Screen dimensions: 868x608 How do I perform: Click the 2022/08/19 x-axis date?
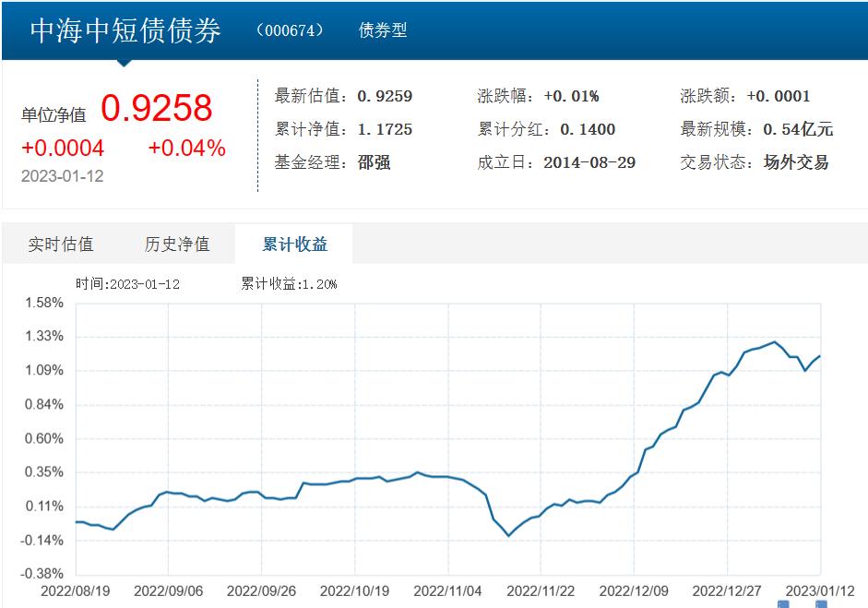click(x=76, y=590)
